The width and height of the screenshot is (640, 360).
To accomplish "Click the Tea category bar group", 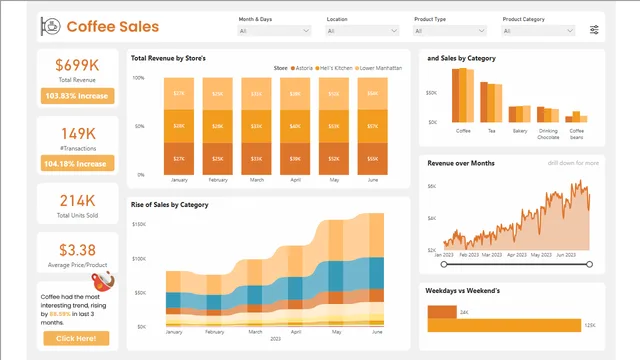I will [491, 102].
